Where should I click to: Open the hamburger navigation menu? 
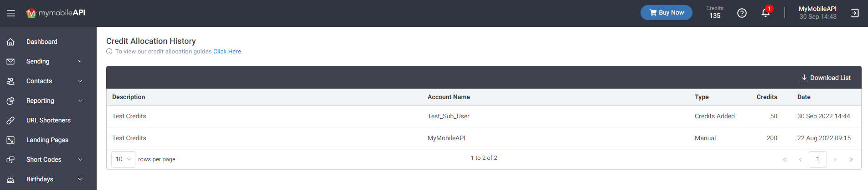(11, 13)
